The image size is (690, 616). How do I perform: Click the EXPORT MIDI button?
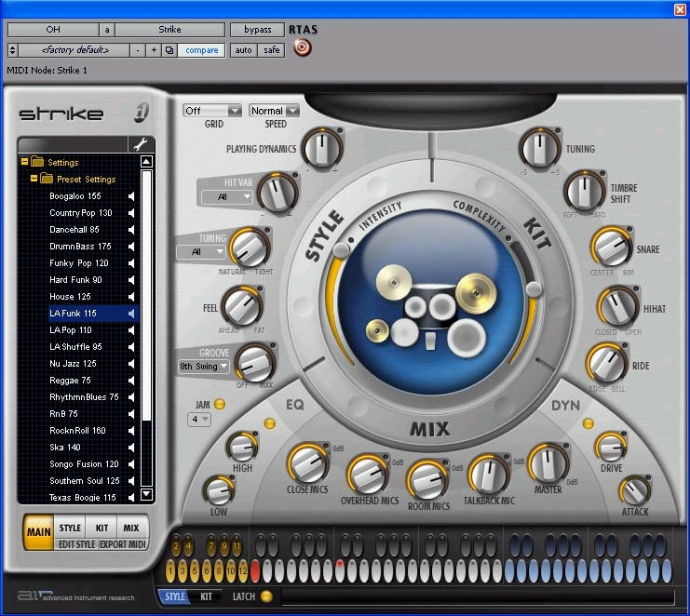123,544
